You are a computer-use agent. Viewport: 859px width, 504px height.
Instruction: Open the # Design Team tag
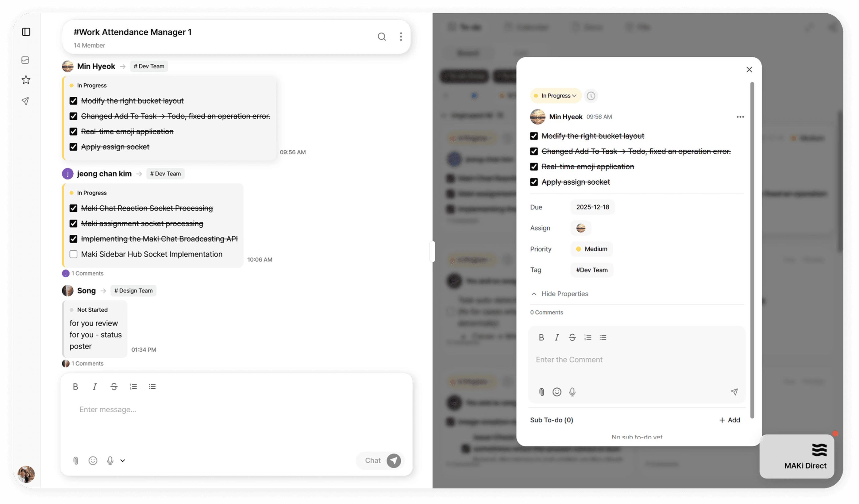pos(133,291)
